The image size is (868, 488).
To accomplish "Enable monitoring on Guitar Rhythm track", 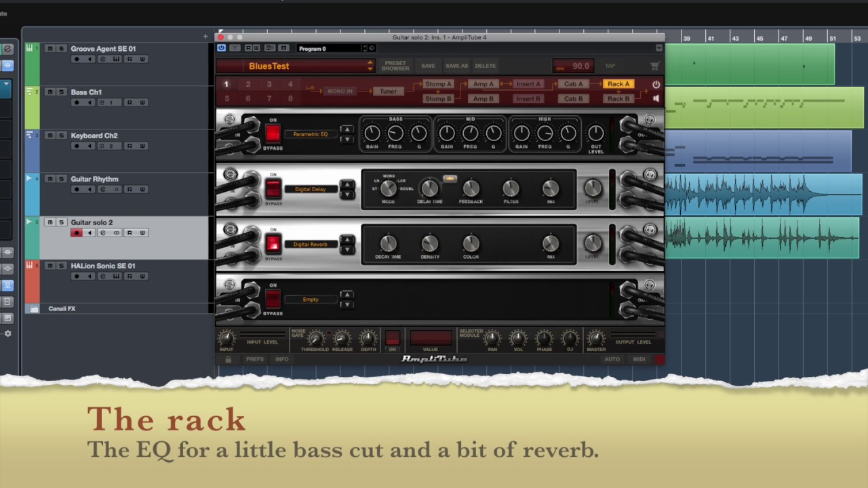I will (x=90, y=189).
